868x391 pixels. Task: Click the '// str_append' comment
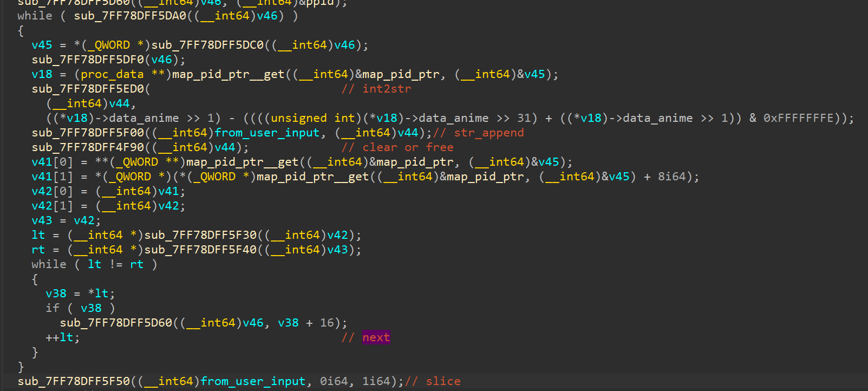tap(479, 133)
